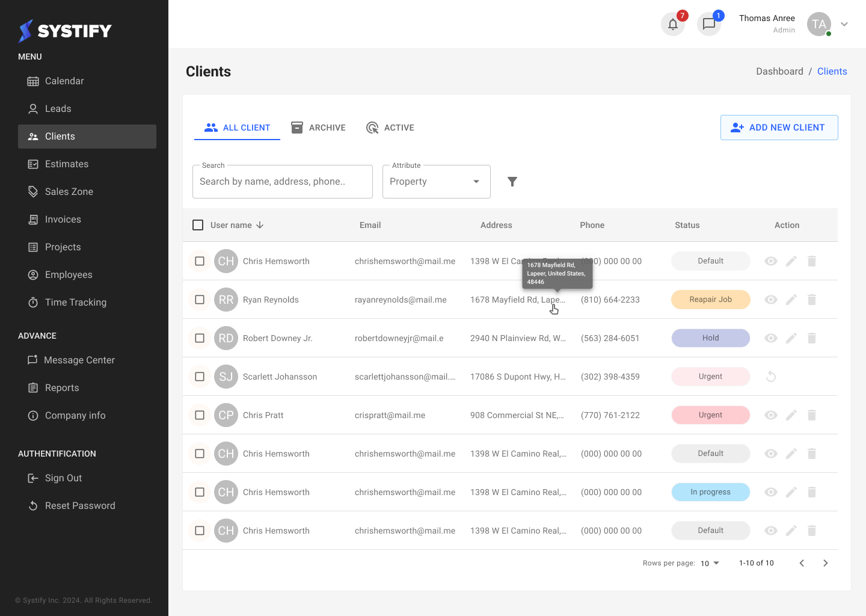This screenshot has height=616, width=866.
Task: Switch to the ARCHIVE tab
Action: pos(318,127)
